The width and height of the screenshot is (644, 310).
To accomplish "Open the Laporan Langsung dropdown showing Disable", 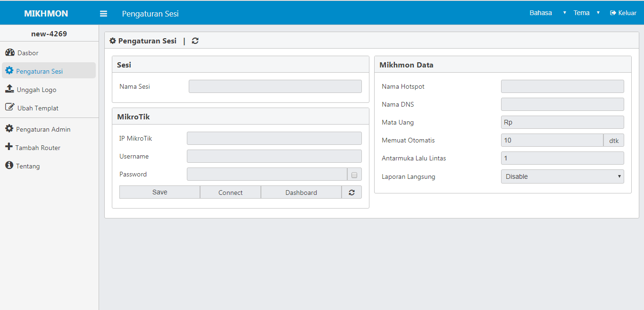I will (x=562, y=176).
